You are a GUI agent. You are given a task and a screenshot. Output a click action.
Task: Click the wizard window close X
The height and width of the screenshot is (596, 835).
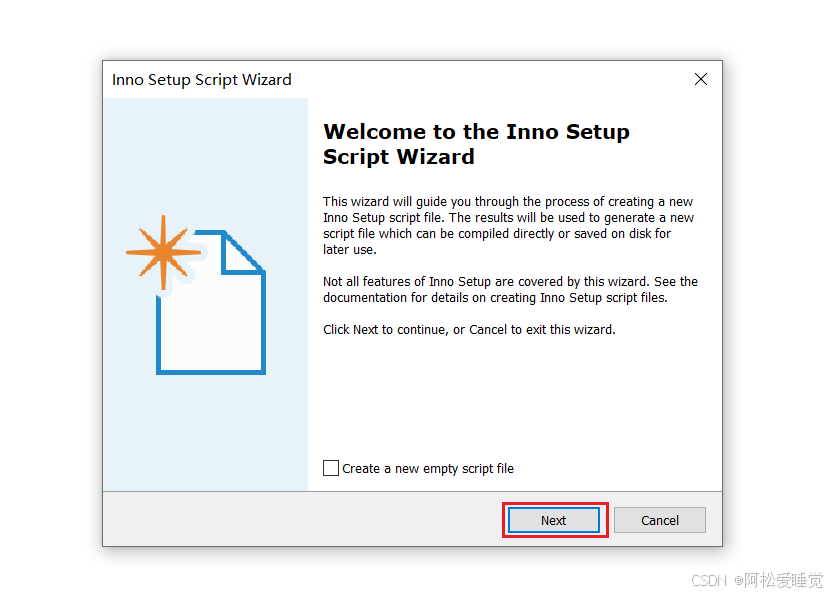coord(701,79)
